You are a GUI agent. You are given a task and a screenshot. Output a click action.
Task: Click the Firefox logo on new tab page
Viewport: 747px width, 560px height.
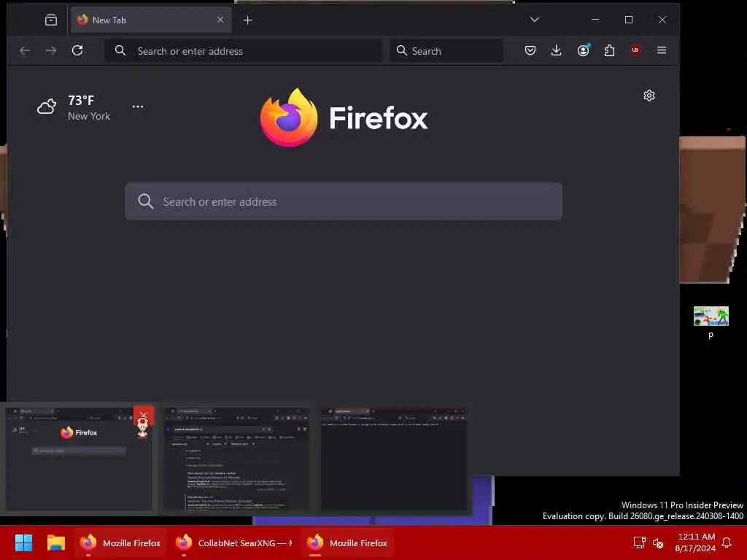(344, 117)
